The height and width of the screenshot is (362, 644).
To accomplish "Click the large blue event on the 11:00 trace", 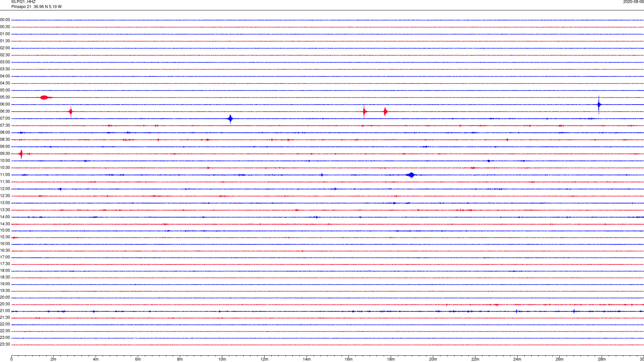I will [x=411, y=175].
